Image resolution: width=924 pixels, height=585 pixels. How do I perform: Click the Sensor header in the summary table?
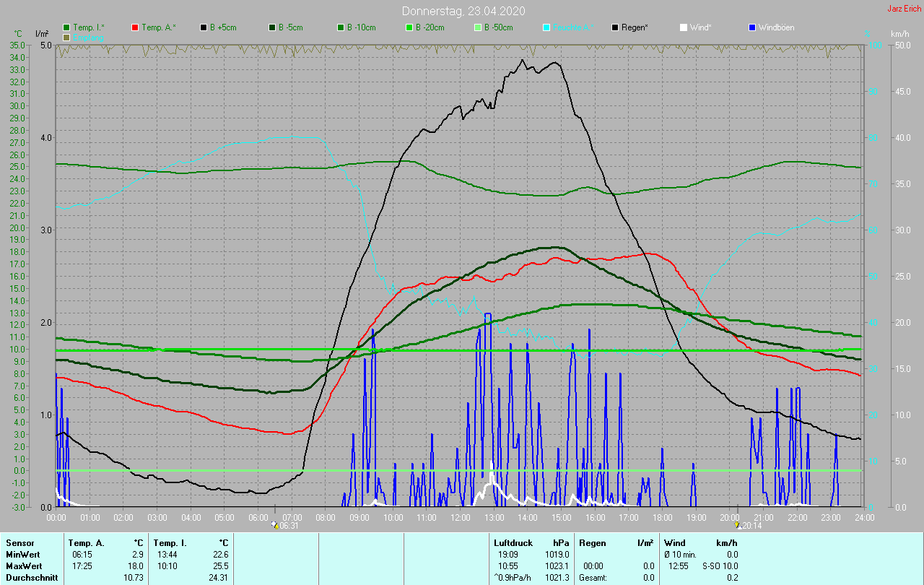pos(19,542)
